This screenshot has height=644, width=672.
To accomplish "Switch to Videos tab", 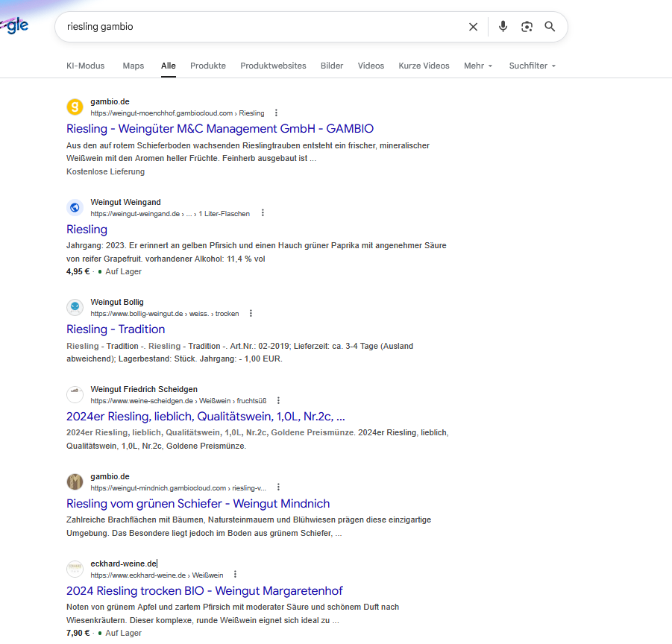I will (x=371, y=66).
